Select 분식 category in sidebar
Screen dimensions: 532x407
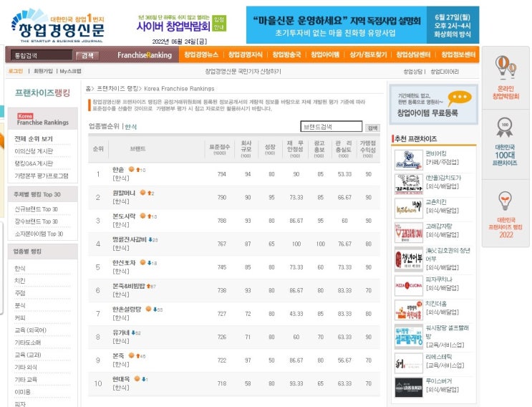coord(20,305)
